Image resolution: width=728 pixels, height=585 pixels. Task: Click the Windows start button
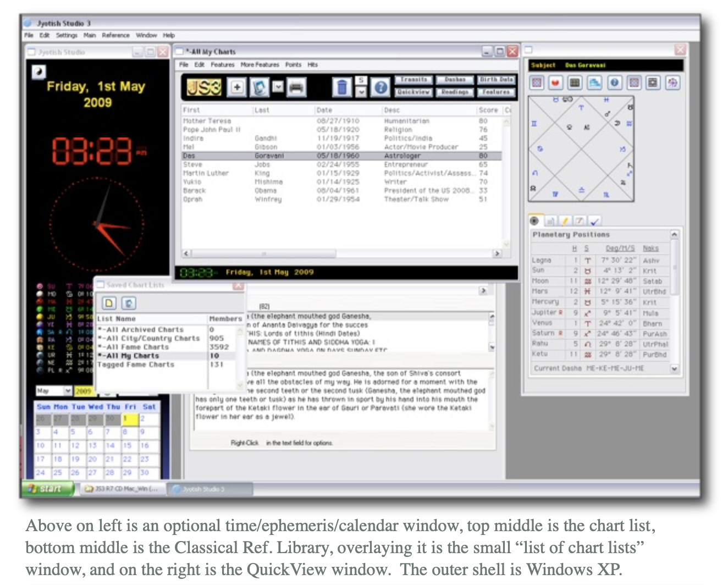pos(47,488)
